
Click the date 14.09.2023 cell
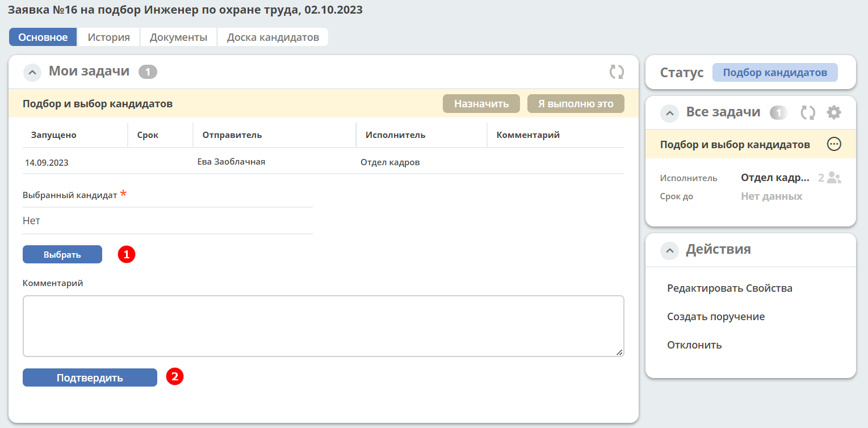(x=47, y=162)
